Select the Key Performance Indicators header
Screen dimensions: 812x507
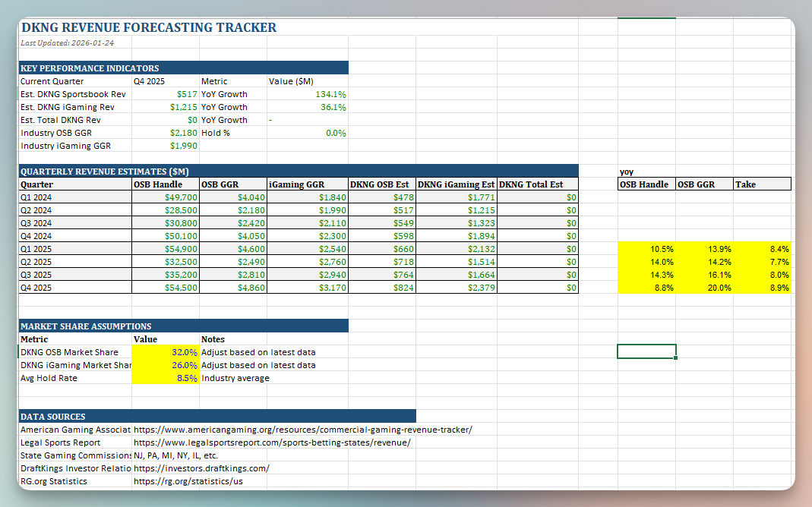point(183,68)
